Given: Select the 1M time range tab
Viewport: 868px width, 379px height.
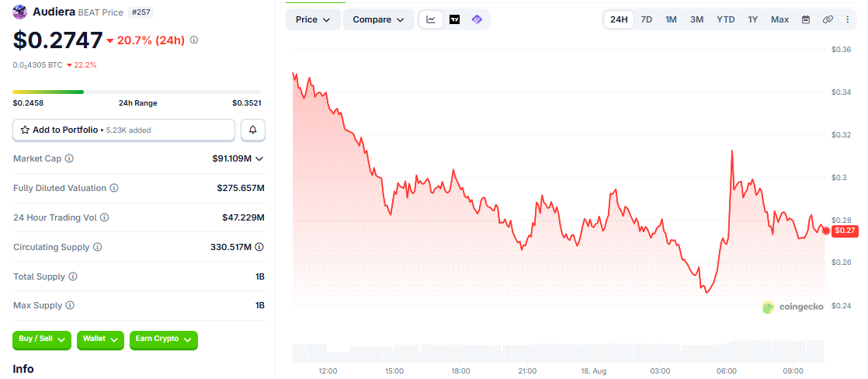Looking at the screenshot, I should 671,19.
